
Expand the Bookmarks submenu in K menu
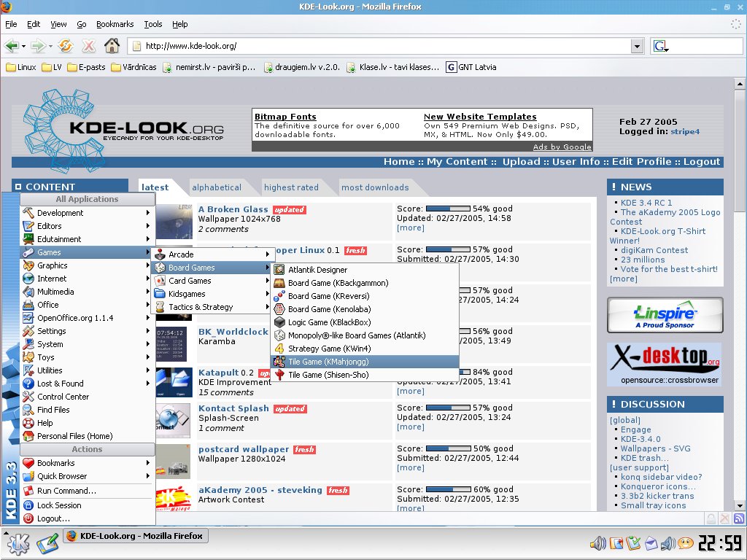(x=88, y=463)
